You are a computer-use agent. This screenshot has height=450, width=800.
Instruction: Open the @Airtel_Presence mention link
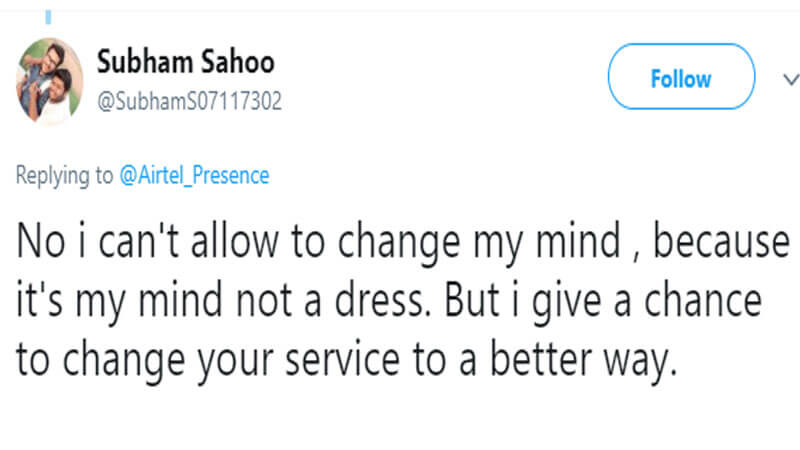point(194,175)
